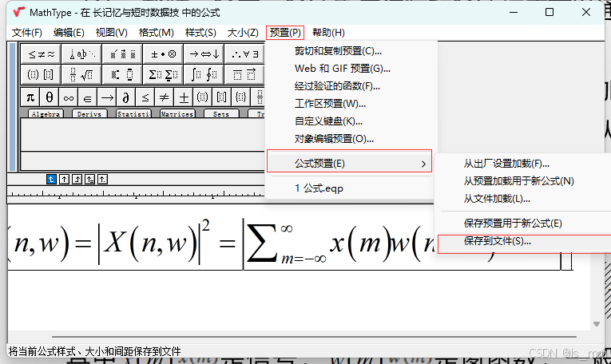This screenshot has height=364, width=611.
Task: Insert the partial derivative symbol
Action: (125, 97)
